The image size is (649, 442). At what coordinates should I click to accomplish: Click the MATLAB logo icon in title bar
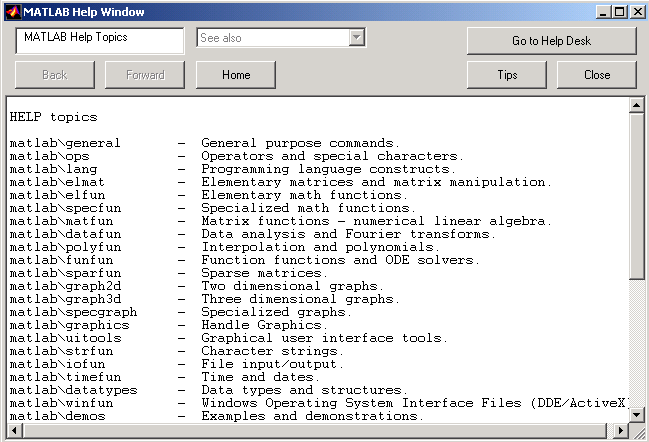pos(13,12)
